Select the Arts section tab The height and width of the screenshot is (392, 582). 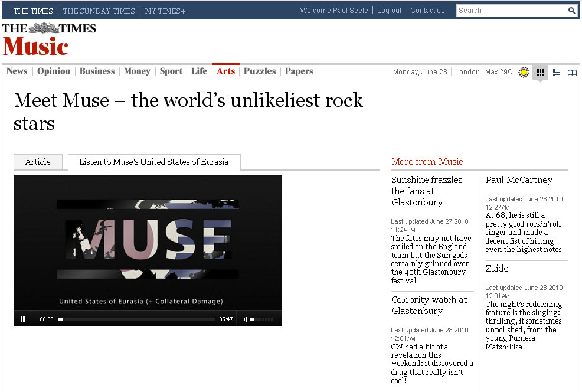tap(225, 71)
